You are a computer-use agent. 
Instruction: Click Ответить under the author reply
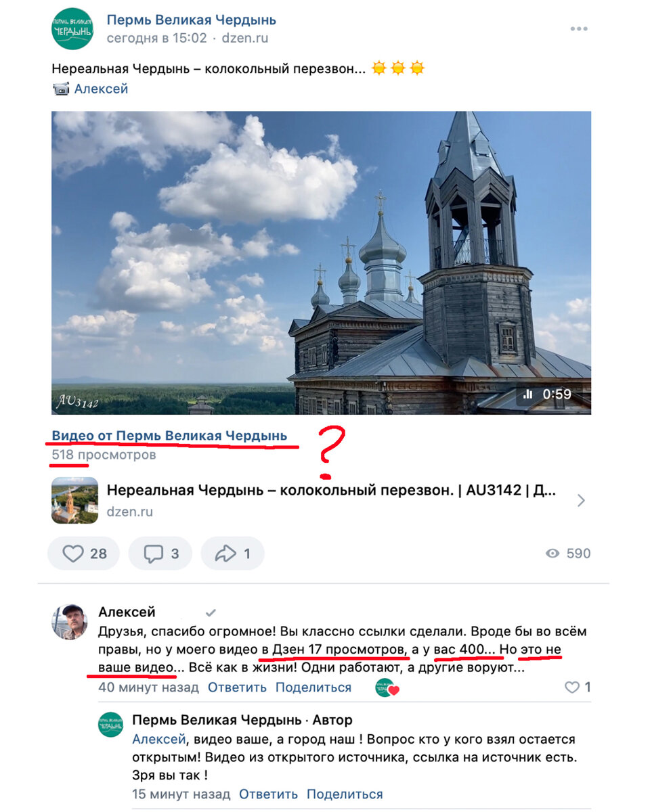(268, 794)
